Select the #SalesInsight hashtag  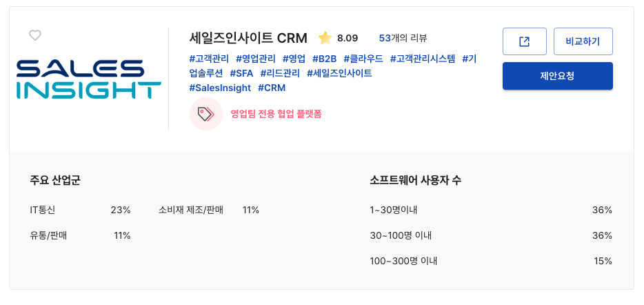pyautogui.click(x=220, y=88)
